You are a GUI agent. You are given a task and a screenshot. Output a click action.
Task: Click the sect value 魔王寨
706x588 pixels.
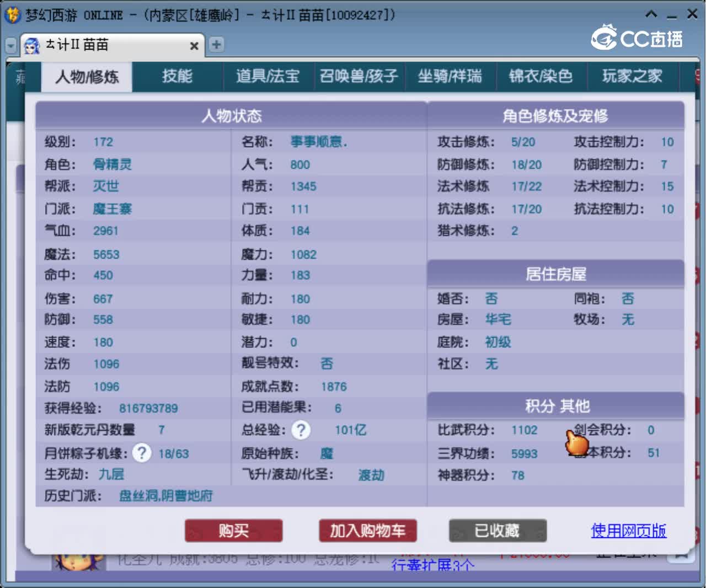[x=113, y=209]
